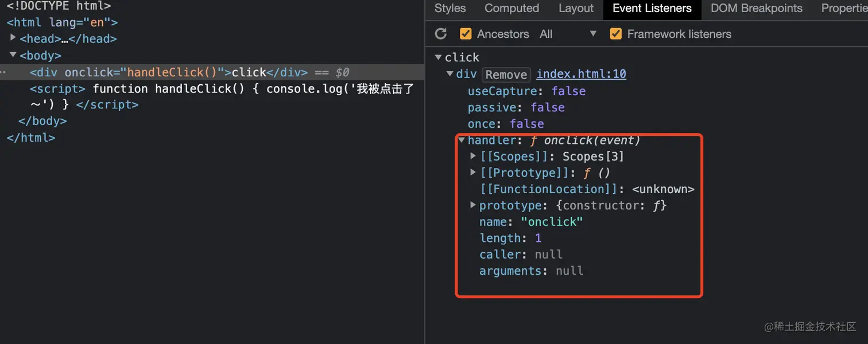The width and height of the screenshot is (868, 344).
Task: Disable the Framework listeners checkbox
Action: click(615, 34)
